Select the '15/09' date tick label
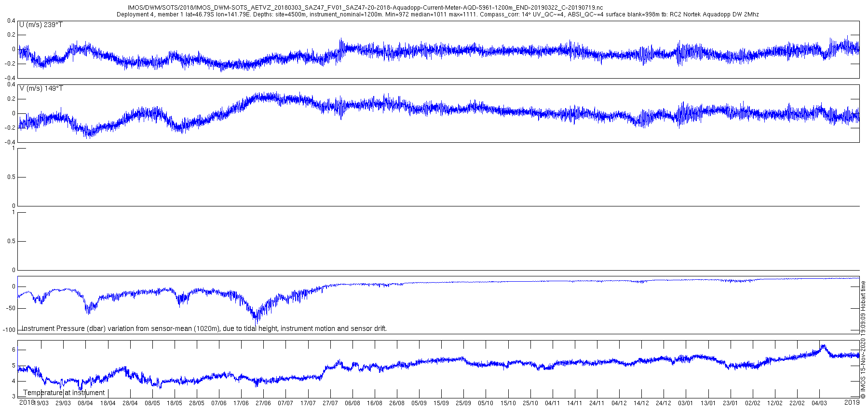868x410 pixels. pos(441,403)
